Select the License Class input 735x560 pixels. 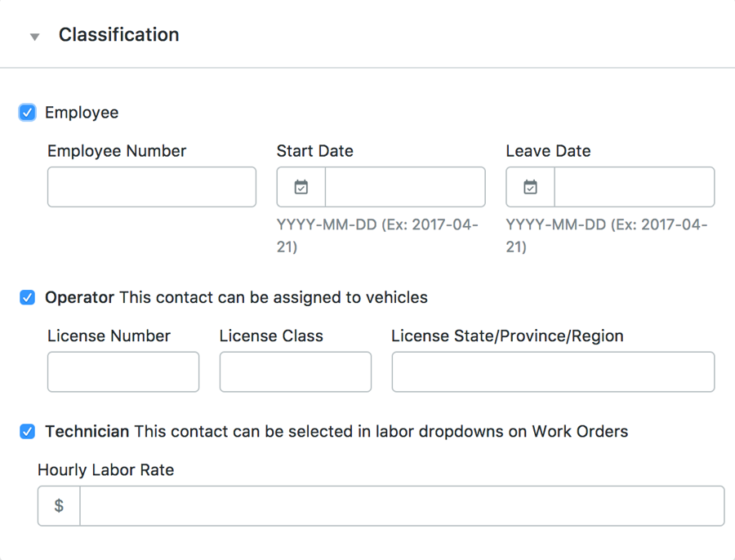[296, 371]
